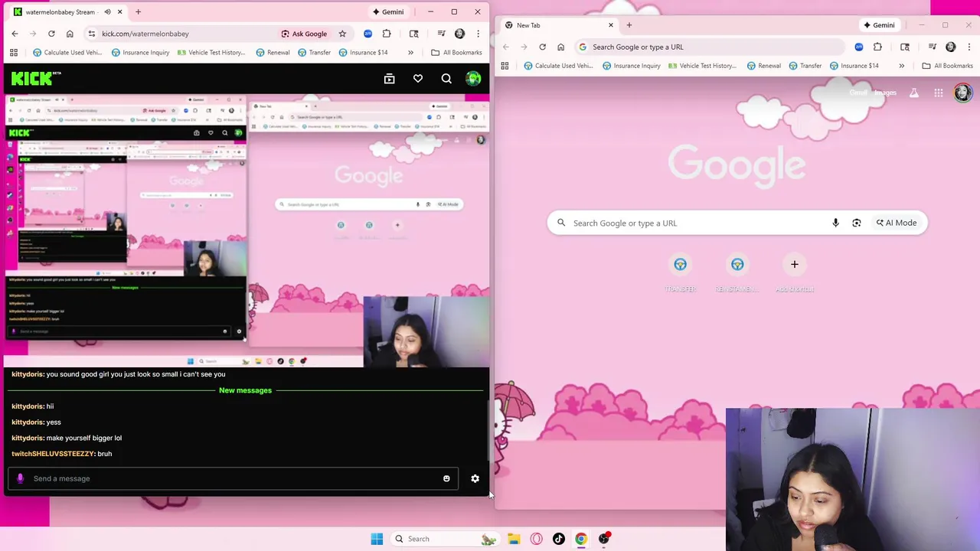The image size is (980, 551).
Task: Open tab search icon in Kick window
Action: coord(414,34)
